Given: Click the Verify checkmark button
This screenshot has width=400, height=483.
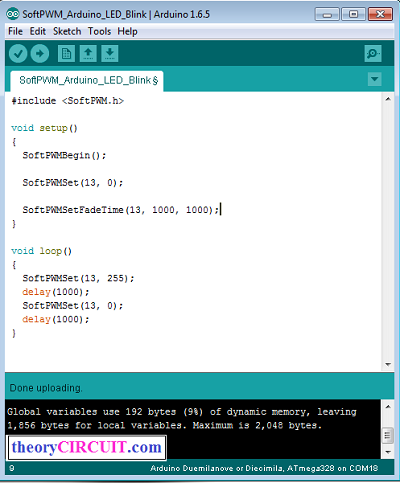Looking at the screenshot, I should [x=18, y=53].
